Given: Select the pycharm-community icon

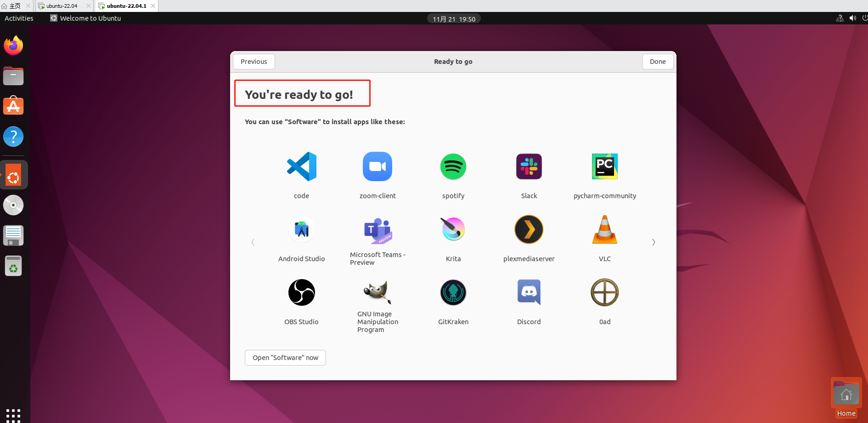Looking at the screenshot, I should coord(605,166).
